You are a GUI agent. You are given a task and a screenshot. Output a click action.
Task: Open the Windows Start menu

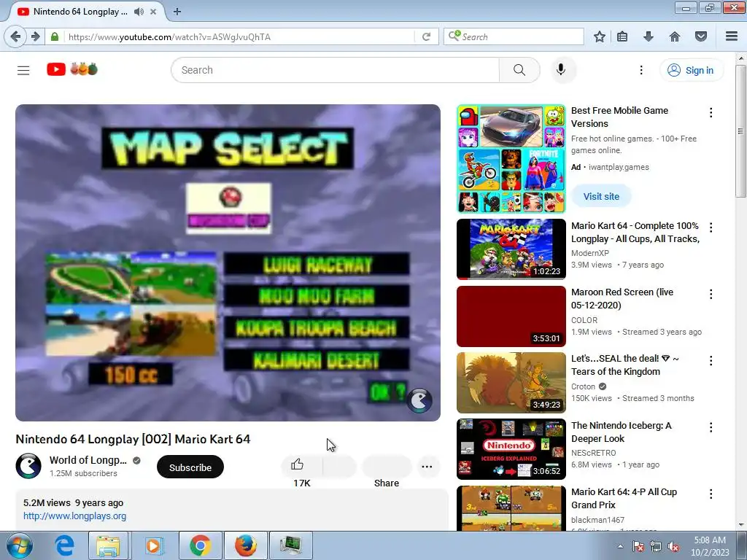click(x=18, y=545)
